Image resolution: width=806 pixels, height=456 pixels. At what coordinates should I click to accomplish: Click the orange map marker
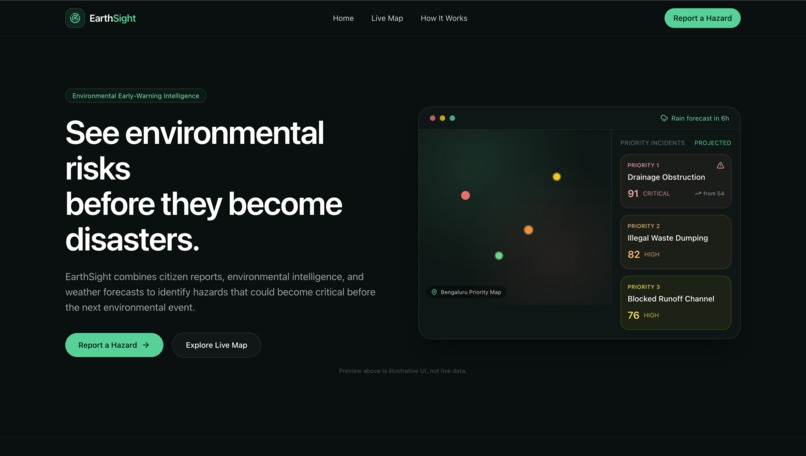[x=528, y=230]
